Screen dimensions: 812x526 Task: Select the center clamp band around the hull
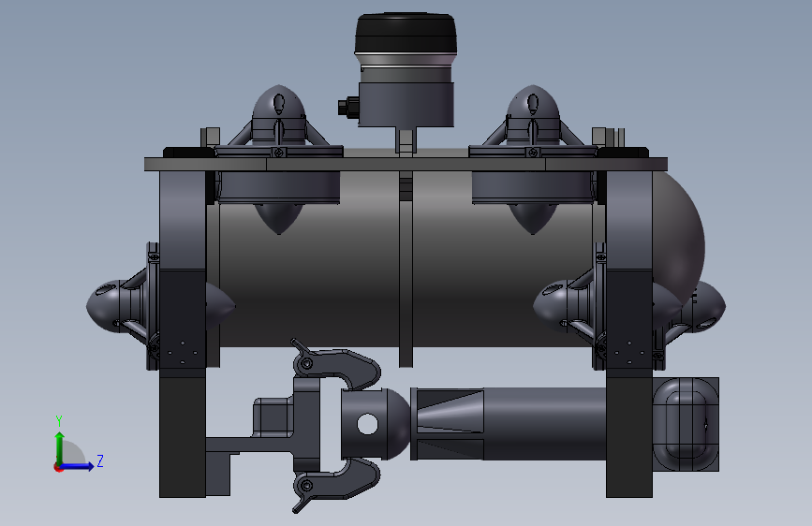[406, 269]
